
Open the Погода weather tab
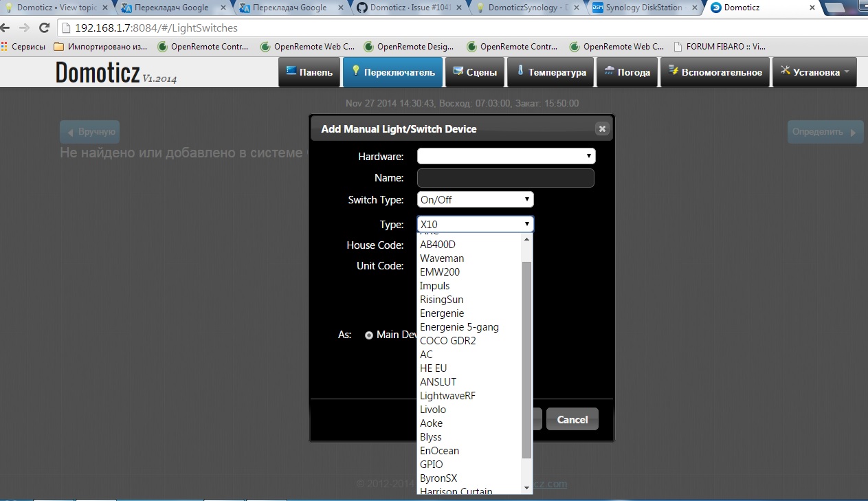[627, 72]
